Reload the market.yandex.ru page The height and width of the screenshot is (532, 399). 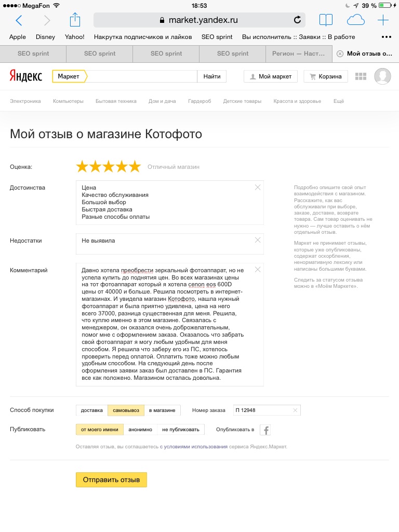pos(297,20)
